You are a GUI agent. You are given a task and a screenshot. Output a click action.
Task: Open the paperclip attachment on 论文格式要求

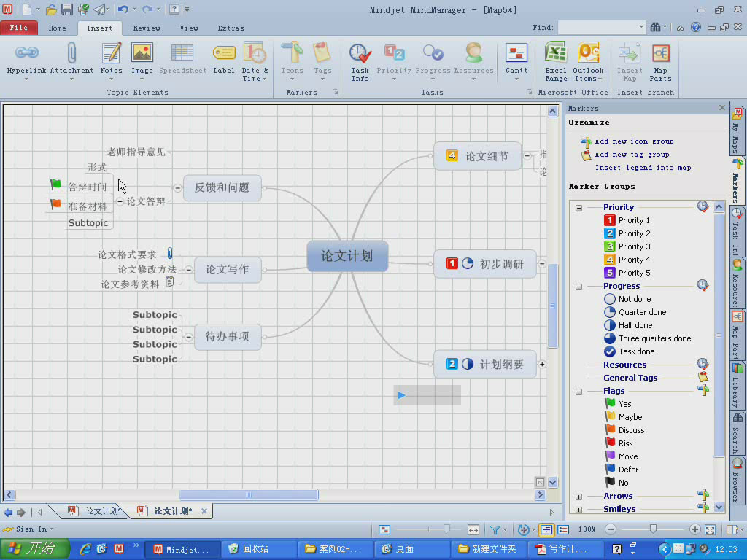click(x=169, y=253)
